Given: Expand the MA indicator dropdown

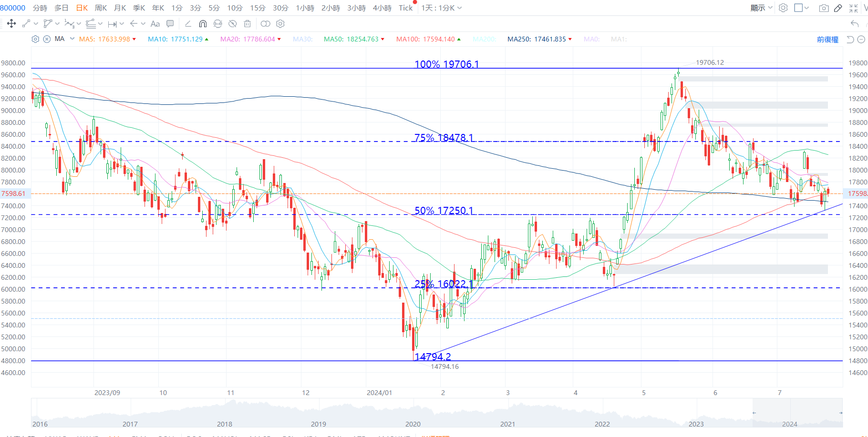Looking at the screenshot, I should 72,39.
